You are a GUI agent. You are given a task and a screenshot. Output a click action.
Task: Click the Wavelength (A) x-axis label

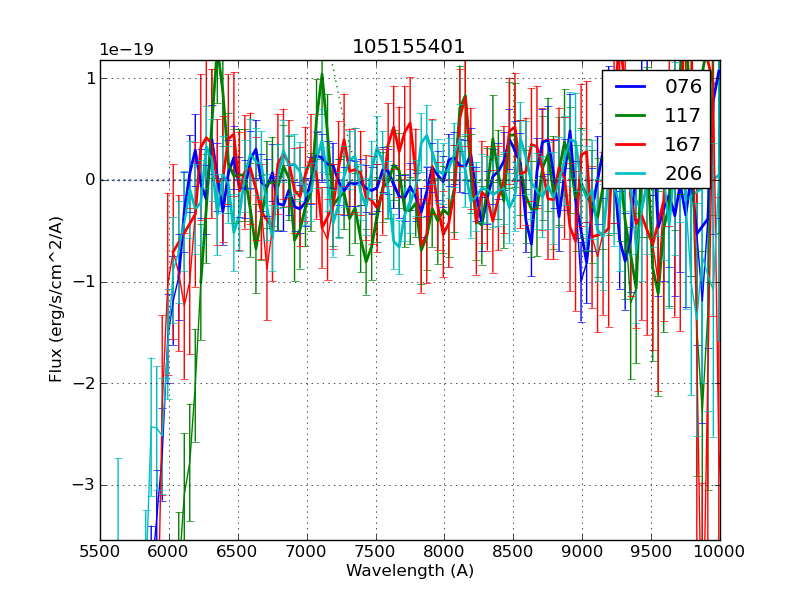coord(410,571)
